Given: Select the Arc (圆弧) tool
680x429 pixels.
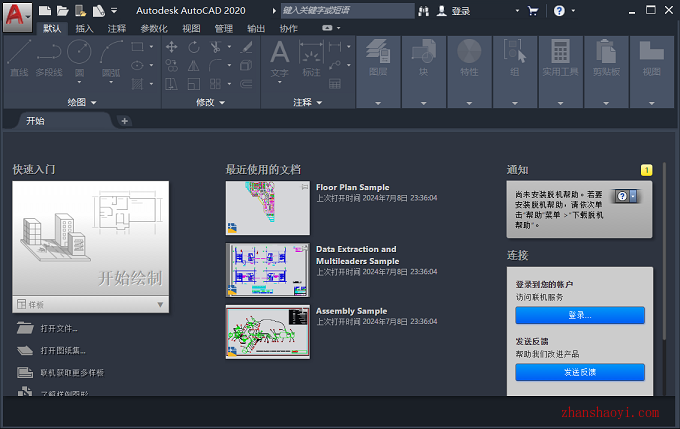Looking at the screenshot, I should click(111, 59).
